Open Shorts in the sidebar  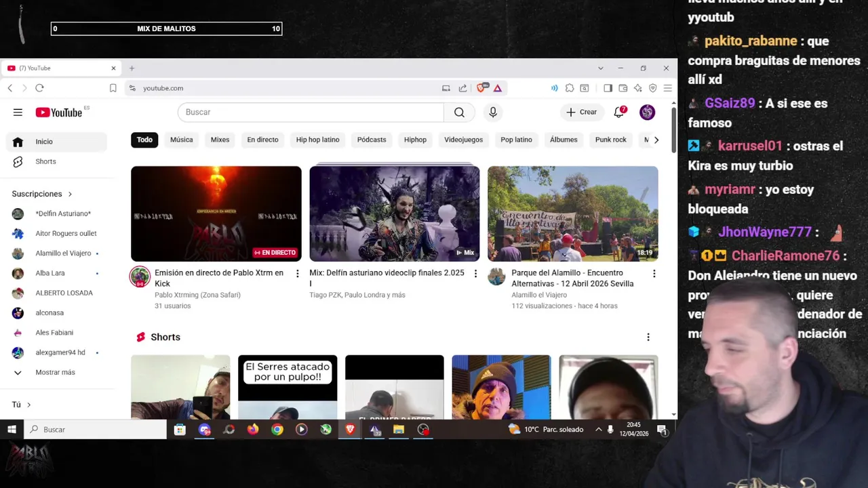[x=57, y=161]
